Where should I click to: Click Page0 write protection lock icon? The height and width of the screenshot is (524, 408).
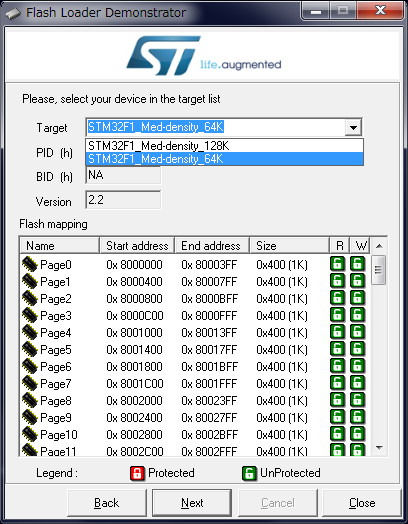point(357,264)
